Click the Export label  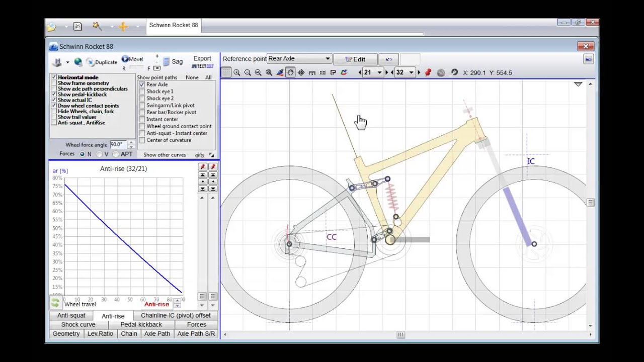coord(202,58)
